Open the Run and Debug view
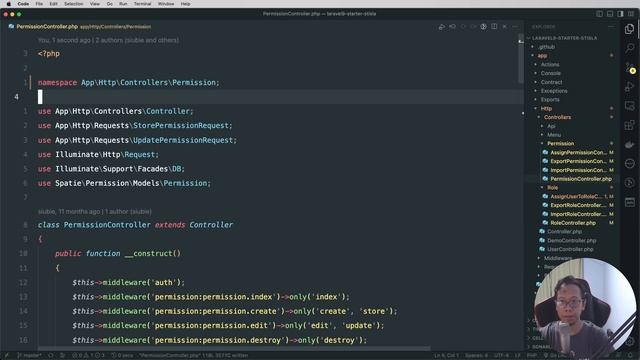This screenshot has height=360, width=640. (x=629, y=87)
